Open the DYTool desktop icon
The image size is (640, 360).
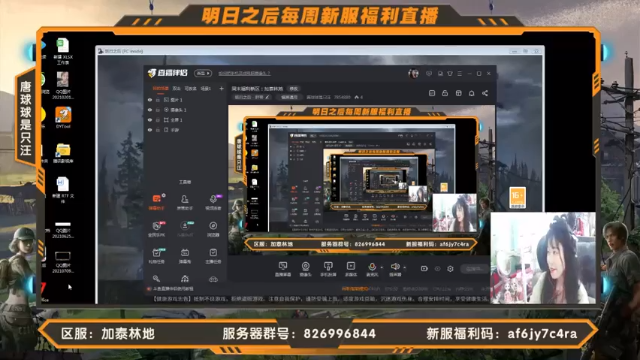[x=63, y=118]
